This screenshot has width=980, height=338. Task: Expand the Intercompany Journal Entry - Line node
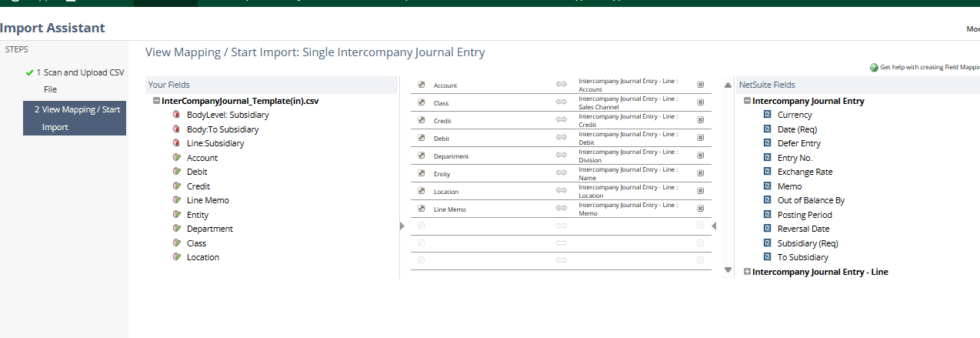coord(747,272)
